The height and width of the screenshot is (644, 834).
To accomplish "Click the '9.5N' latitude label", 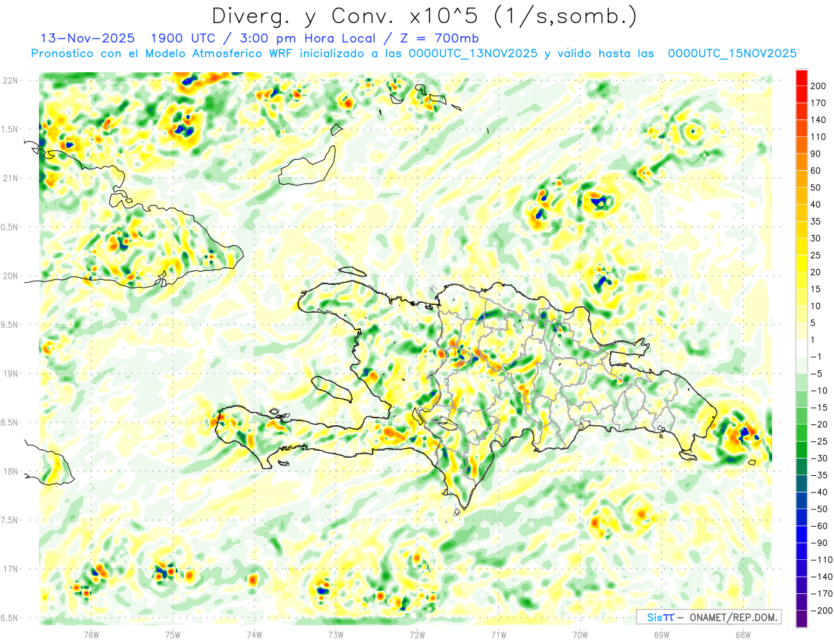I will pyautogui.click(x=10, y=324).
